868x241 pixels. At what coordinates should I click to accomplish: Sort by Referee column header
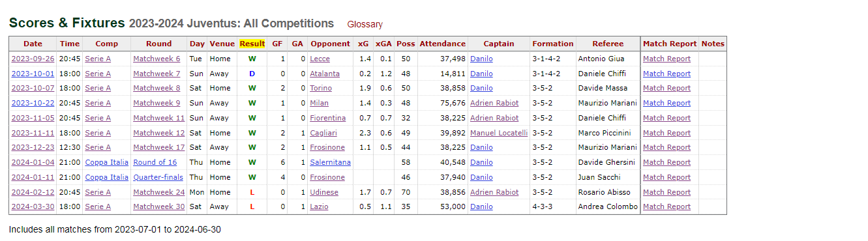[x=608, y=44]
